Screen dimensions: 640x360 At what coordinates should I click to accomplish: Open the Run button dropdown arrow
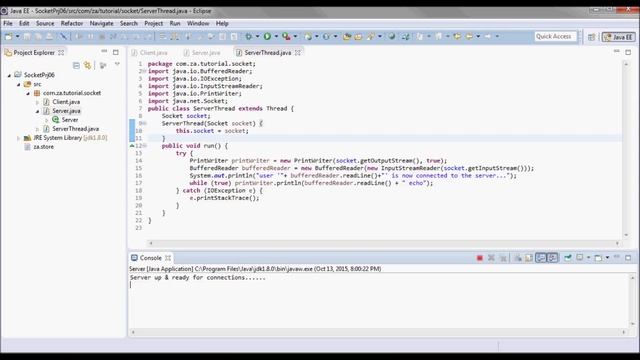(x=276, y=37)
